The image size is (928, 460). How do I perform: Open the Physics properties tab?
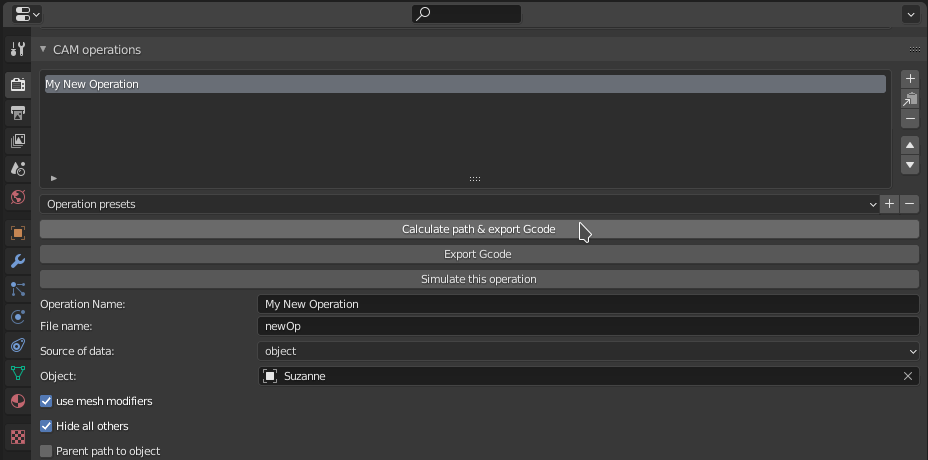[17, 317]
